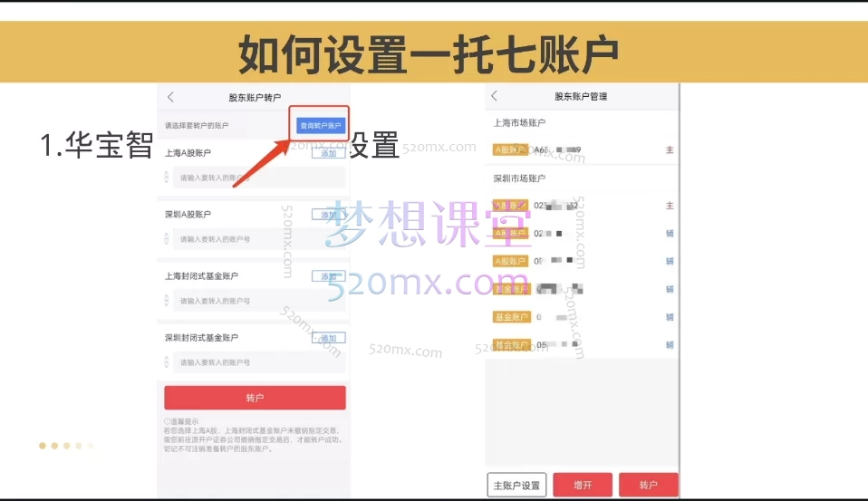Click the 辅 mark on 基金账户 row 05

[670, 345]
